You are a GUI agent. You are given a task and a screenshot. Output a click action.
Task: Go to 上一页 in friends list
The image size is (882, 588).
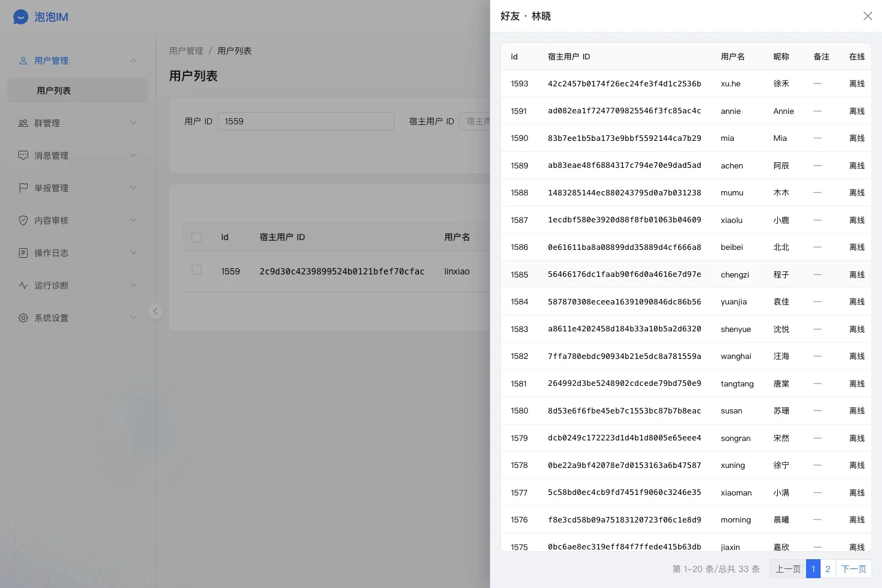788,569
